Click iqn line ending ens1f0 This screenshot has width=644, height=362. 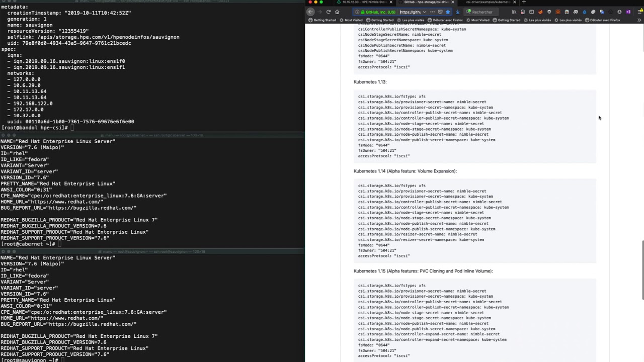[x=66, y=61]
